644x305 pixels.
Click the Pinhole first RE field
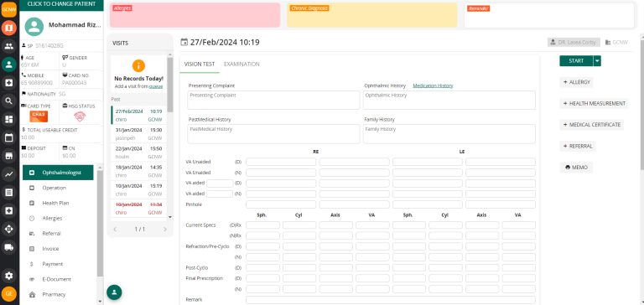(281, 204)
